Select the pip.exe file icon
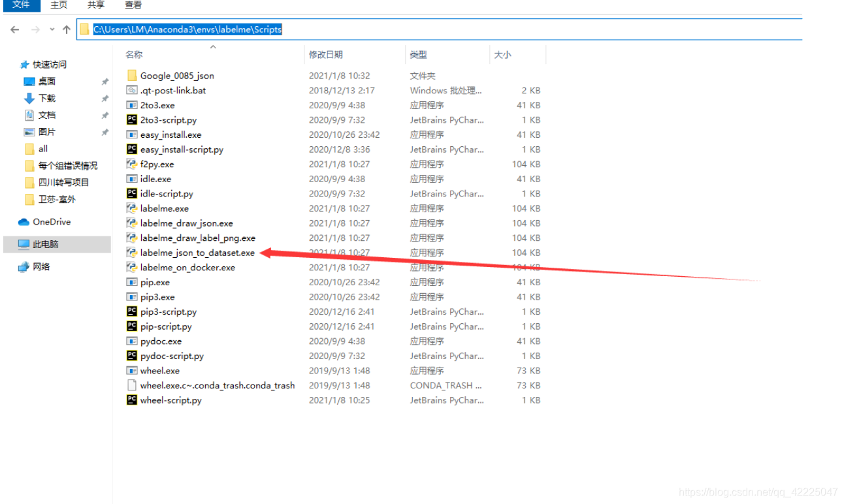This screenshot has height=504, width=844. 132,283
